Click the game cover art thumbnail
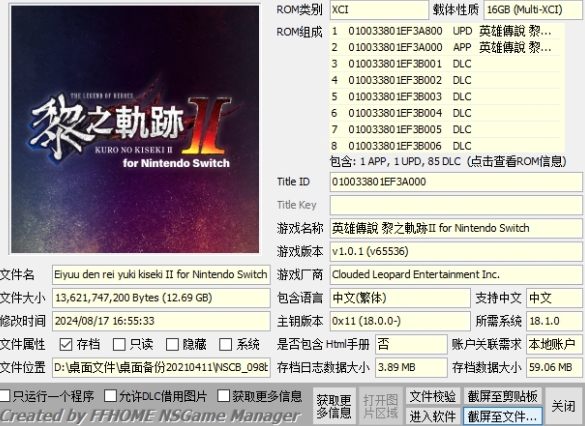This screenshot has height=426, width=585. point(135,129)
